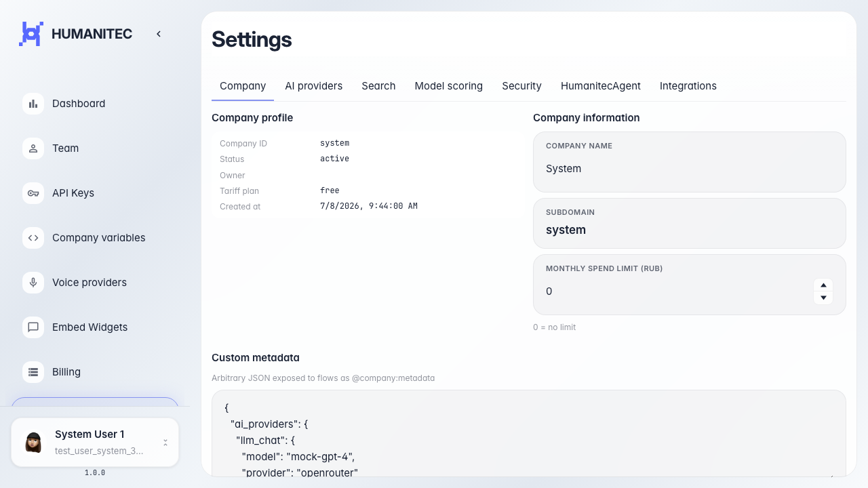Click the Dashboard bar chart icon
The image size is (868, 488).
pos(33,104)
